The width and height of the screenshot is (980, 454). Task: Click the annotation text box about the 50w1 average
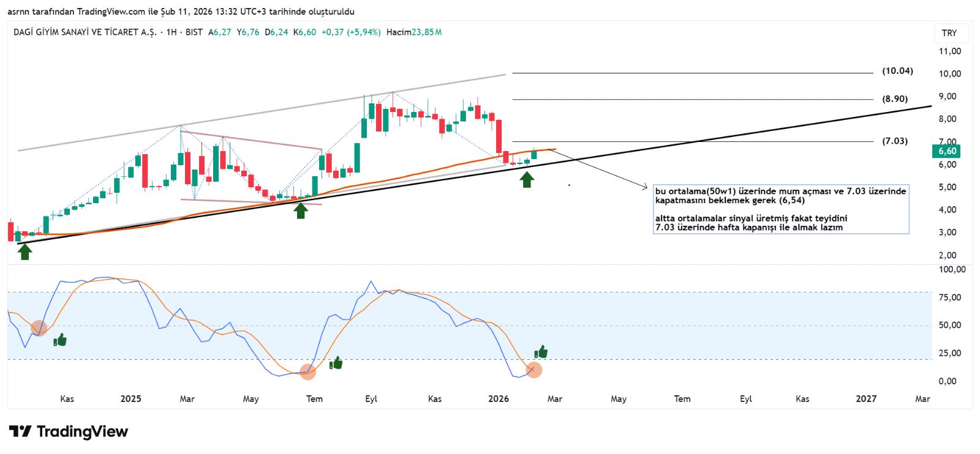click(781, 209)
